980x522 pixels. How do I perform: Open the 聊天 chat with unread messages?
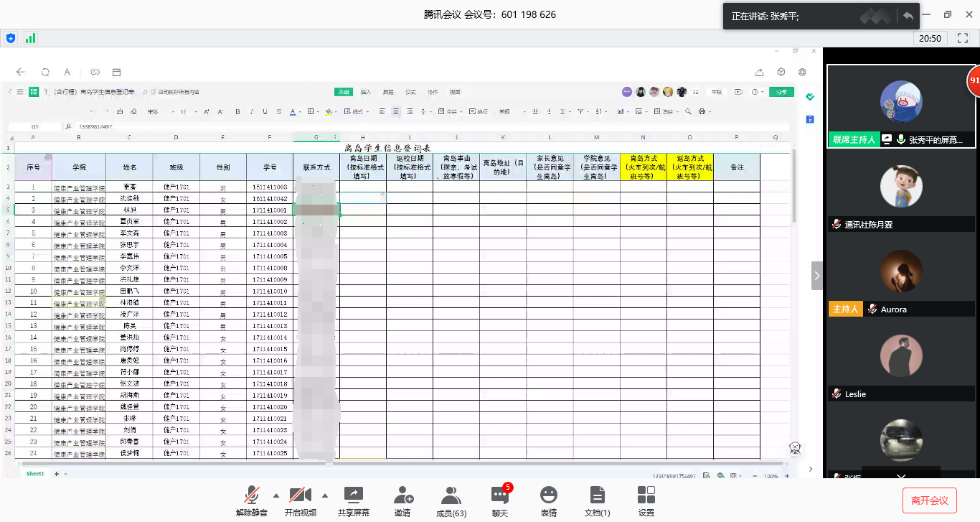coord(500,501)
